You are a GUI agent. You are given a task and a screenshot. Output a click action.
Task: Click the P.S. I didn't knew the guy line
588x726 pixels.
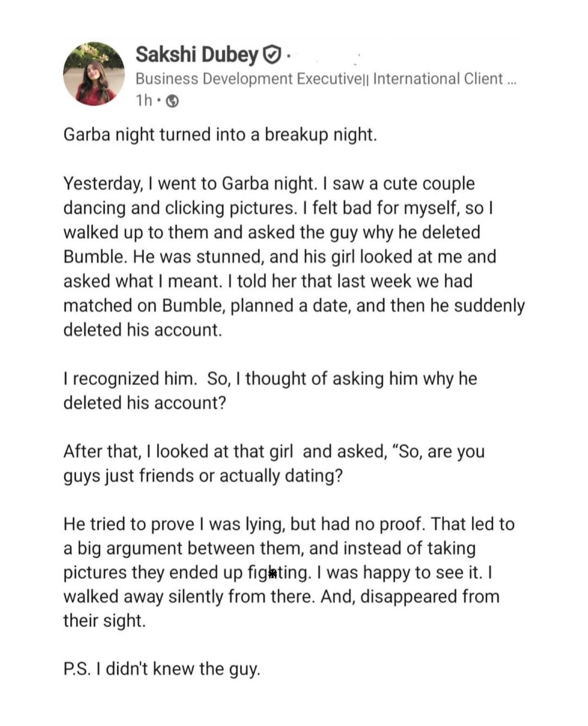click(x=161, y=669)
